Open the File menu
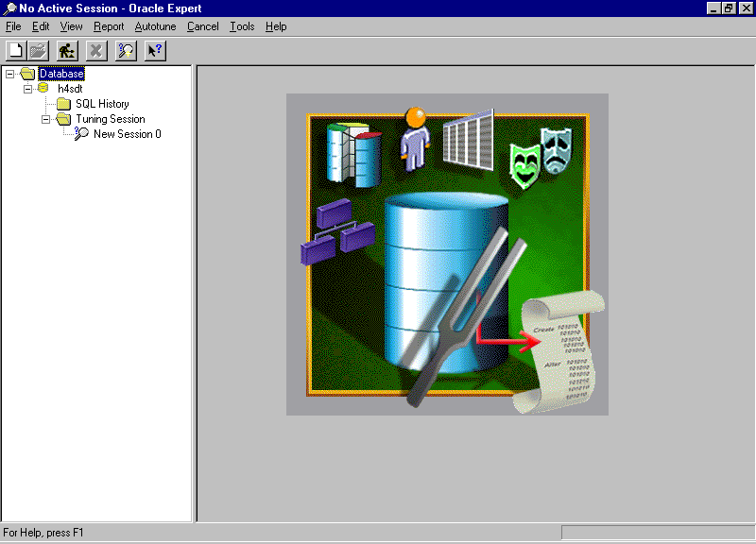Viewport: 756px width, 544px height. [12, 26]
